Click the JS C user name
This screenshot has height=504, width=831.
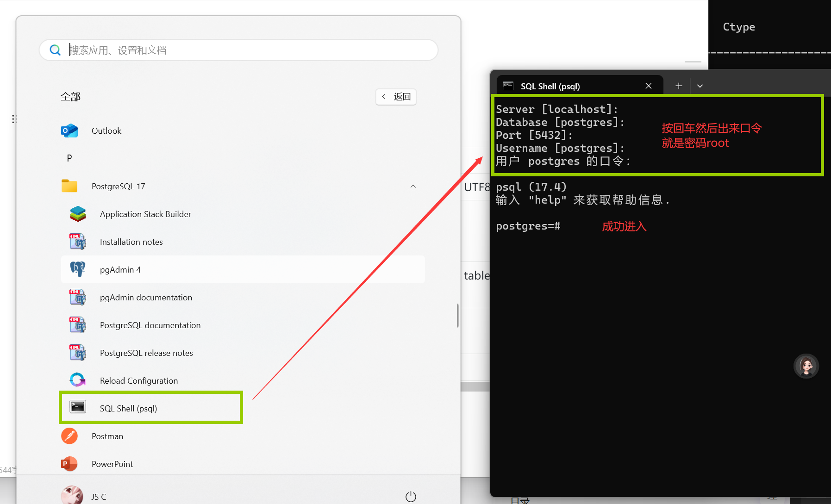[x=99, y=497]
